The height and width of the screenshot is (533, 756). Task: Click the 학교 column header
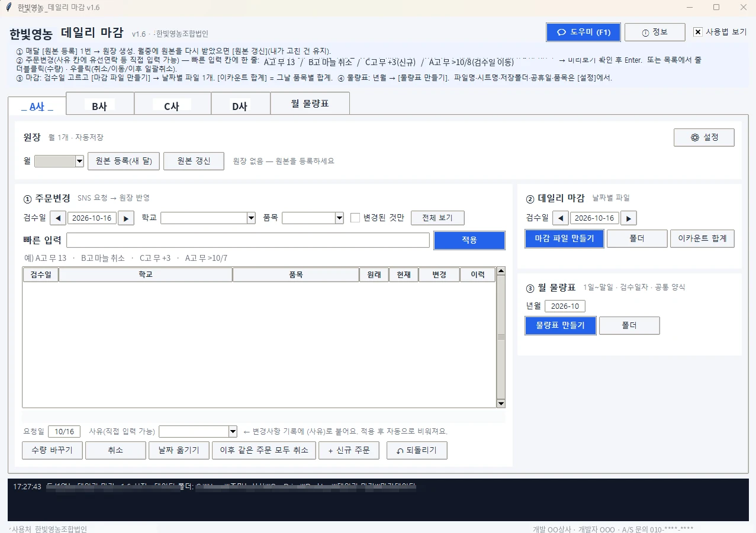pyautogui.click(x=146, y=274)
